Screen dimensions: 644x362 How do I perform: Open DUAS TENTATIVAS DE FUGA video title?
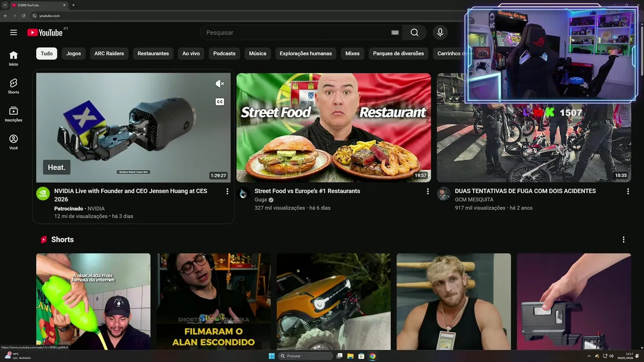(525, 191)
